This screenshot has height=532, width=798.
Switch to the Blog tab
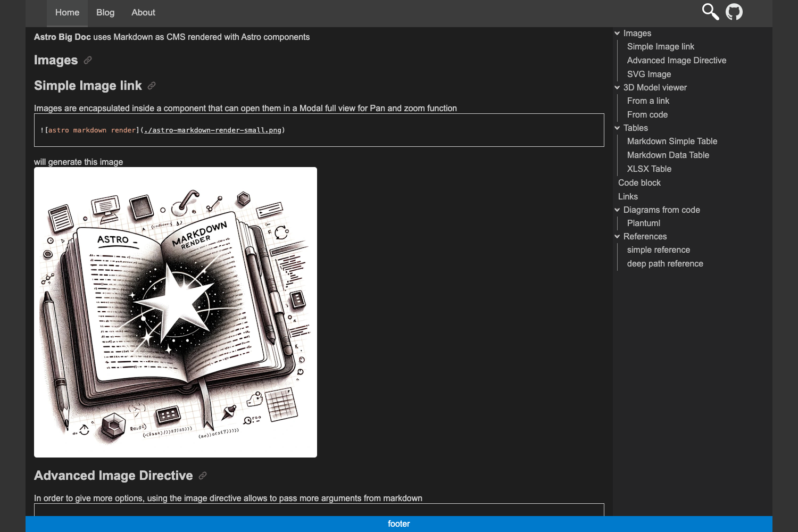[105, 12]
